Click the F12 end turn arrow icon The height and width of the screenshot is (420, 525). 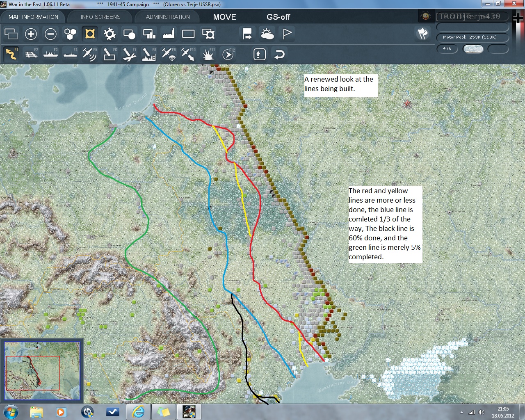(228, 54)
